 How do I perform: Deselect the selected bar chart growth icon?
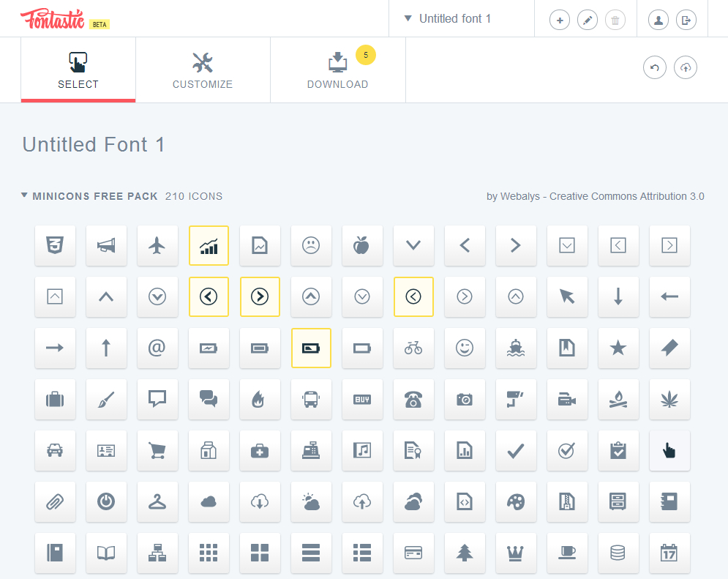click(x=209, y=245)
